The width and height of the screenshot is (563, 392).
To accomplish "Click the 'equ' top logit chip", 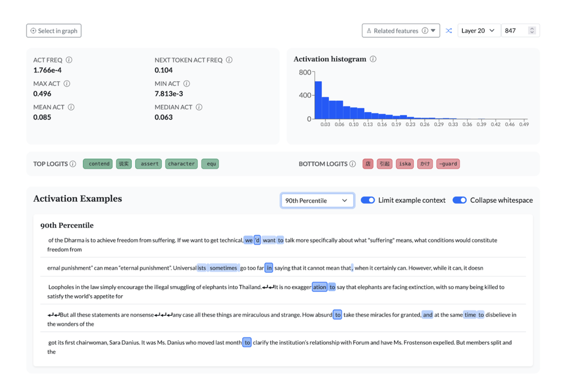I will 210,164.
